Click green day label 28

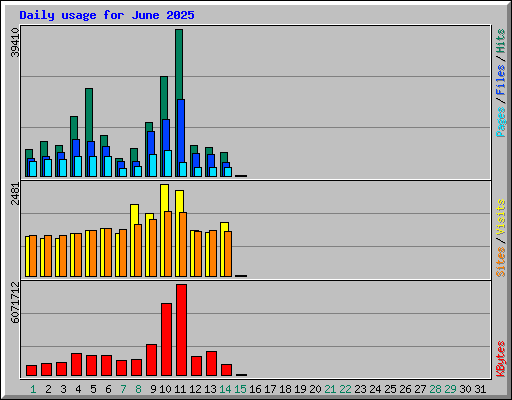435,389
